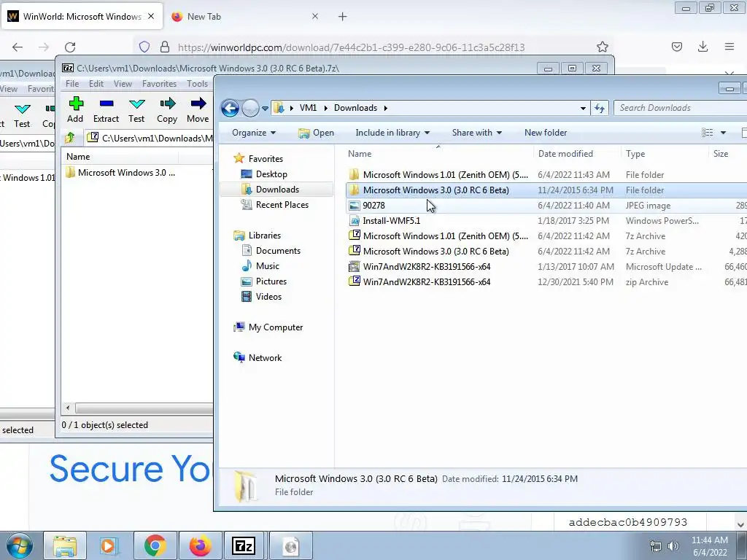Image resolution: width=747 pixels, height=560 pixels.
Task: Change your view icon in Explorer
Action: tap(708, 133)
